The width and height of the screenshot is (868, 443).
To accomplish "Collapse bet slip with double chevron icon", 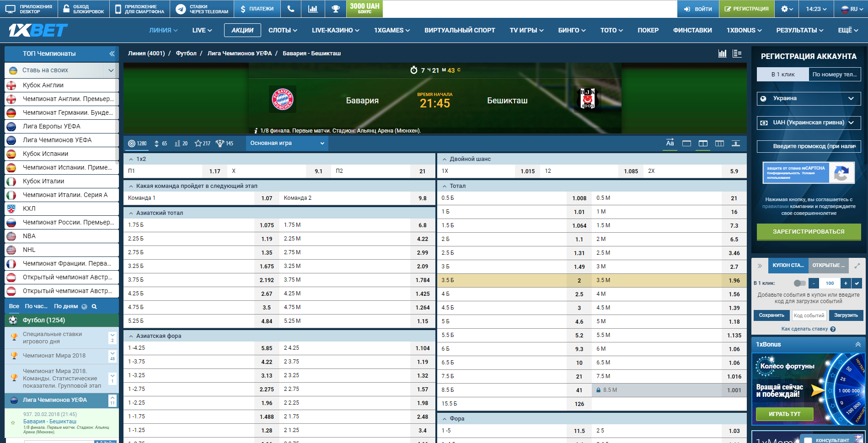I will (760, 266).
